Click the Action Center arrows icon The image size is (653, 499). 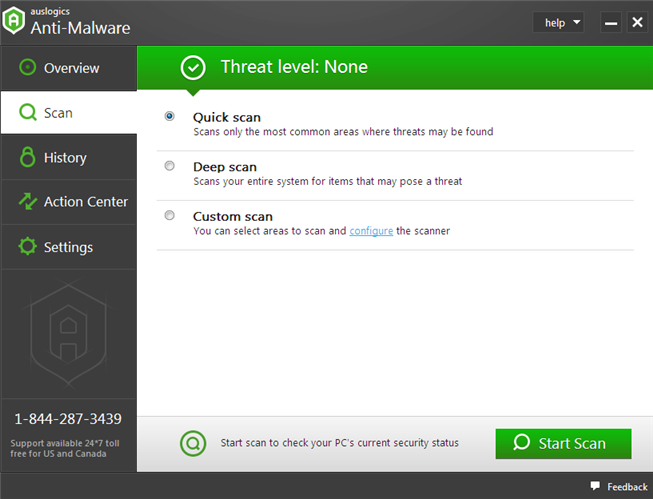coord(27,202)
